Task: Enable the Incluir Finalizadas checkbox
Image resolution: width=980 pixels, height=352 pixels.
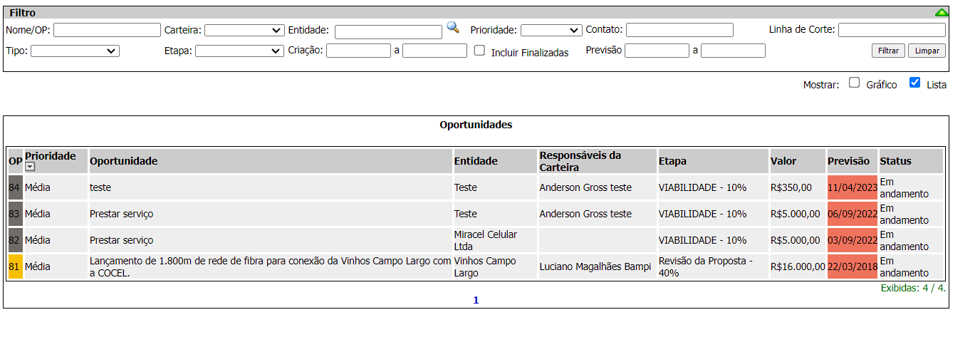Action: pyautogui.click(x=480, y=51)
